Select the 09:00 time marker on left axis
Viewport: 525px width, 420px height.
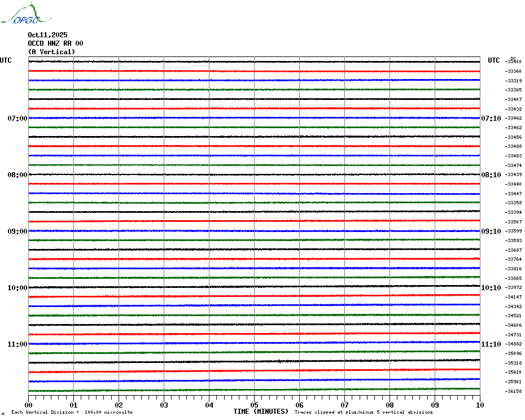[x=17, y=231]
